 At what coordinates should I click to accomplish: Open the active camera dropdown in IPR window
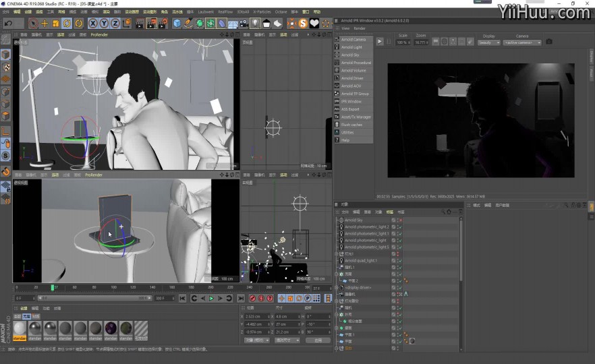tap(522, 43)
